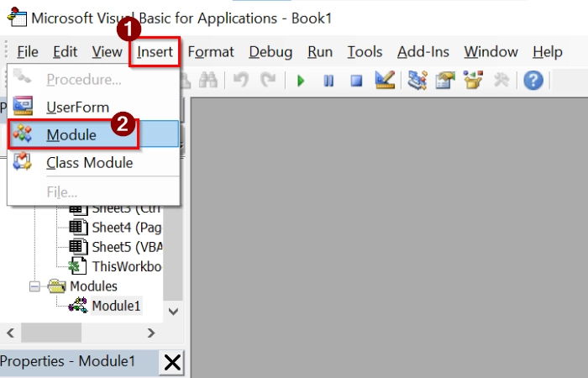Click the project tree scroll down arrow
Screen dimensions: 588x378
click(x=173, y=312)
